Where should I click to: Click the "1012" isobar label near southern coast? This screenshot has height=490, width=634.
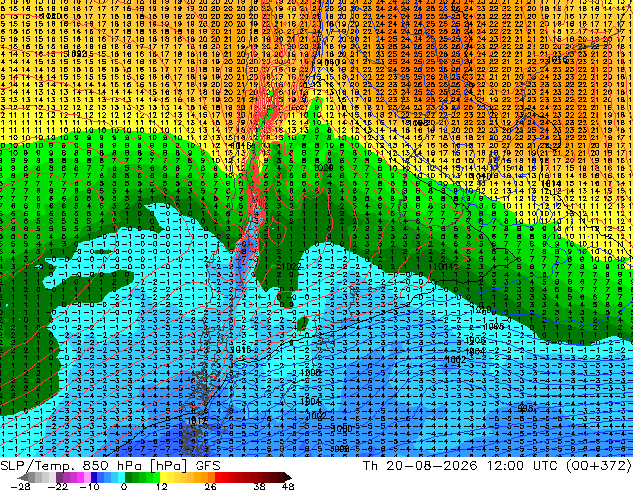point(198,421)
